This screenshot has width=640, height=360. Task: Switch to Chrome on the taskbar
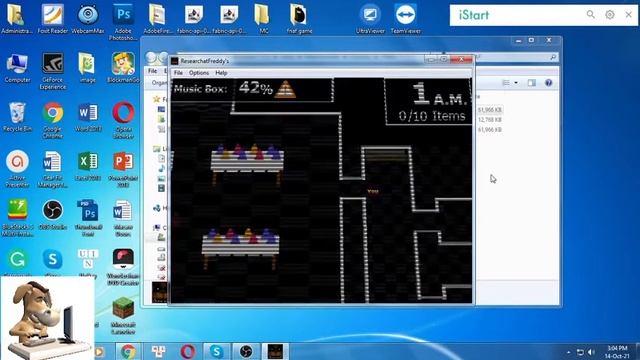tap(128, 351)
